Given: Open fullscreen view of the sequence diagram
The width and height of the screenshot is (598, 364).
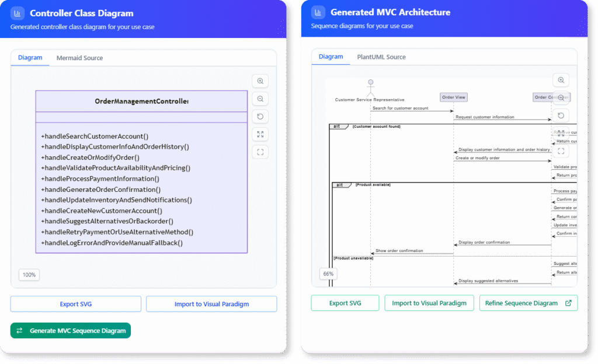Looking at the screenshot, I should (561, 150).
